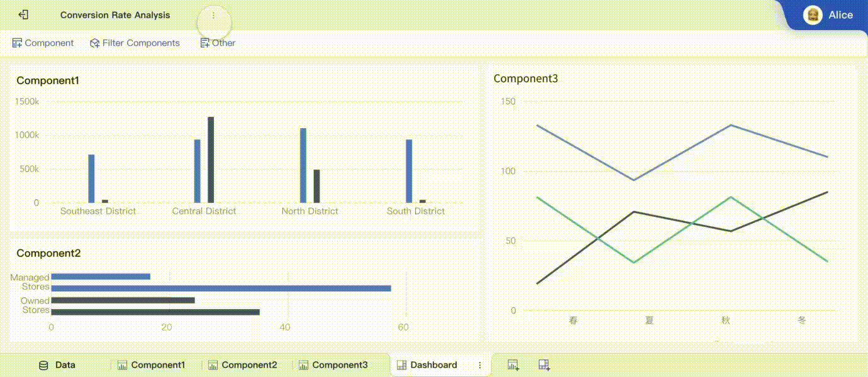Click the add dashboard icon in bottom bar
This screenshot has width=868, height=377.
545,365
